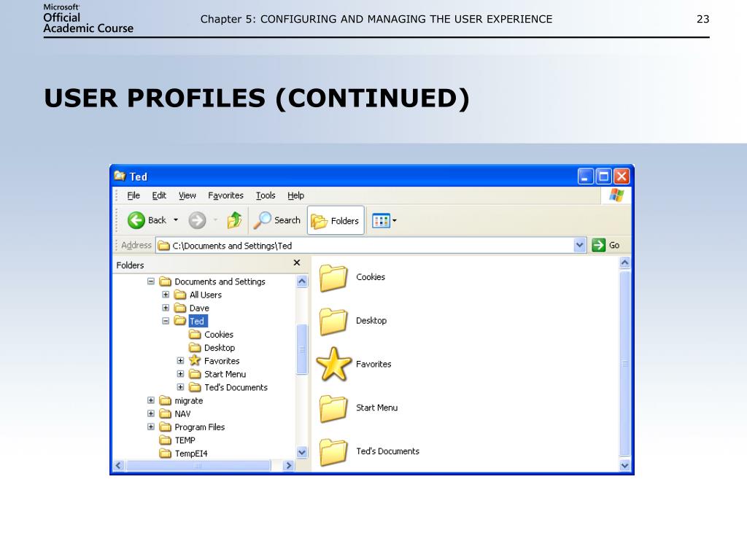Image resolution: width=747 pixels, height=560 pixels.
Task: Select TEMP folder in tree
Action: [x=177, y=440]
